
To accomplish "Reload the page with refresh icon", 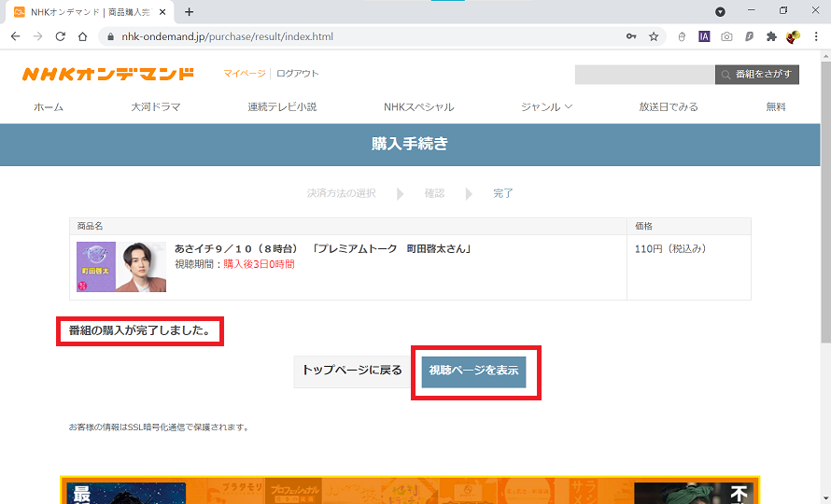I will (61, 36).
